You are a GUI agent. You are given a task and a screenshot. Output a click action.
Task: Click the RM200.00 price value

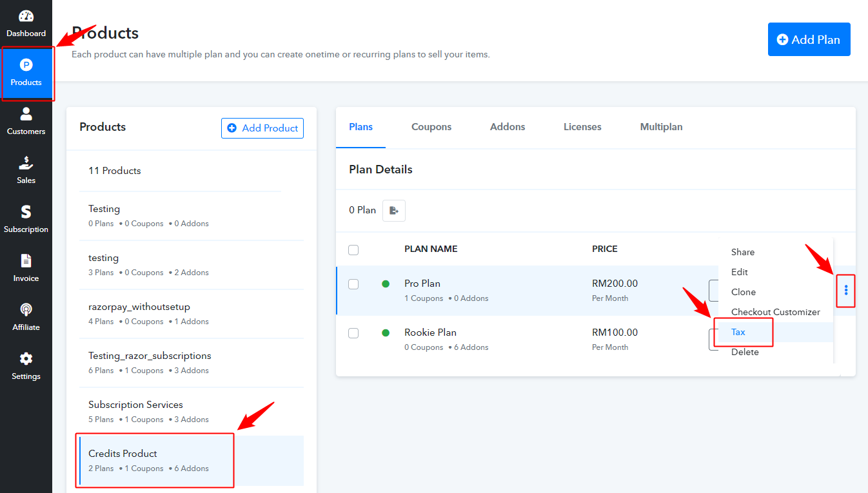[615, 284]
